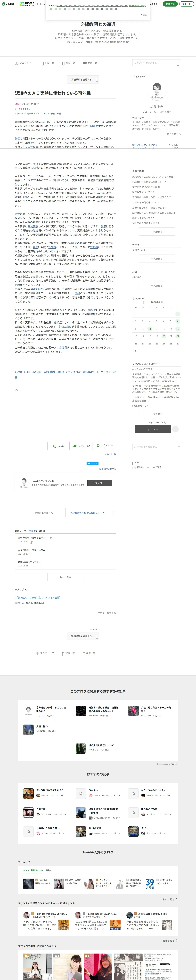Open the three-dot menu beside ＋フォロー
This screenshot has height=980, width=196.
(175, 429)
